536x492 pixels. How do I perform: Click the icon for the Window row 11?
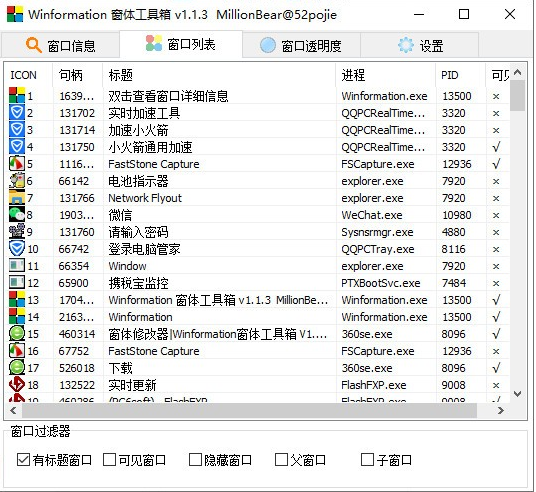tap(17, 266)
